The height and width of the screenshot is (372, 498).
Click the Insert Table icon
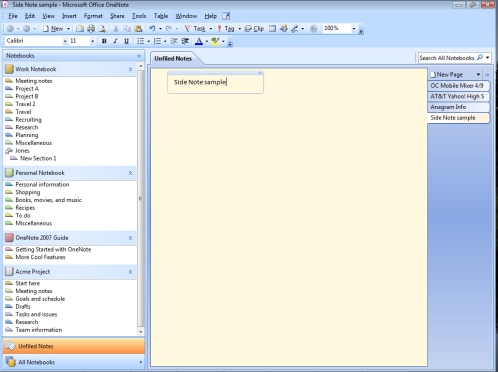272,29
